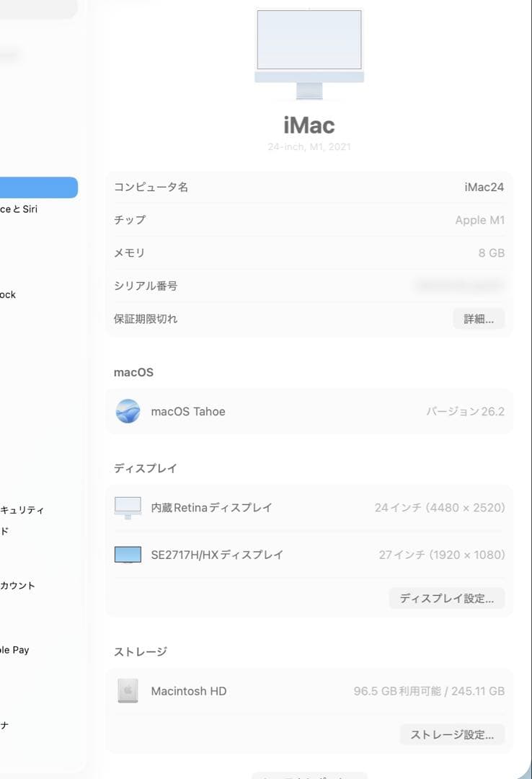
Task: Select the iMac24 computer name field
Action: pos(484,188)
